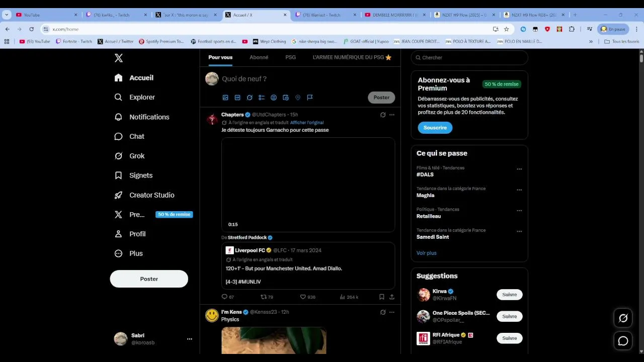Open options for #DALS trend
Viewport: 644px width, 362px height.
(519, 169)
